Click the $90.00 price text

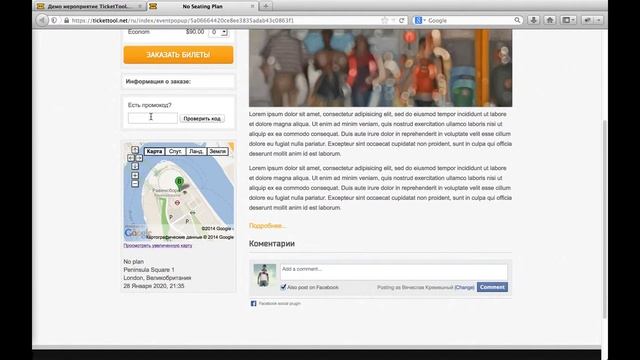tap(195, 32)
